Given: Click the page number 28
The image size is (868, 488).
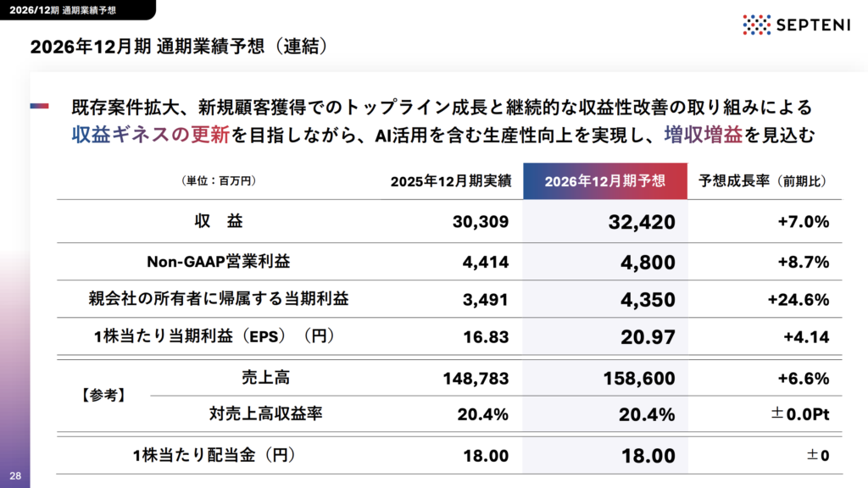Looking at the screenshot, I should point(15,476).
